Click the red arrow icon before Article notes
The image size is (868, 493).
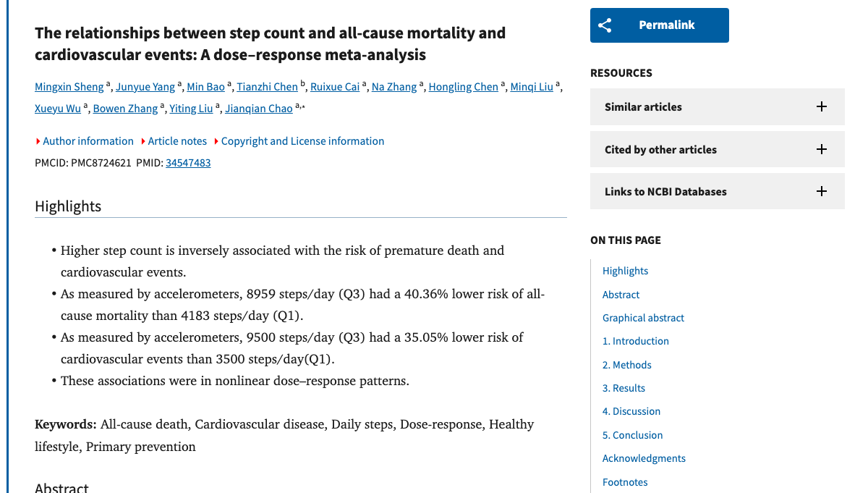[142, 140]
